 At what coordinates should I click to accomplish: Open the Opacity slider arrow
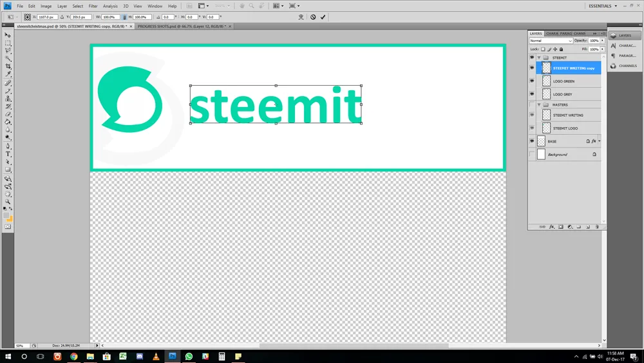coord(603,41)
